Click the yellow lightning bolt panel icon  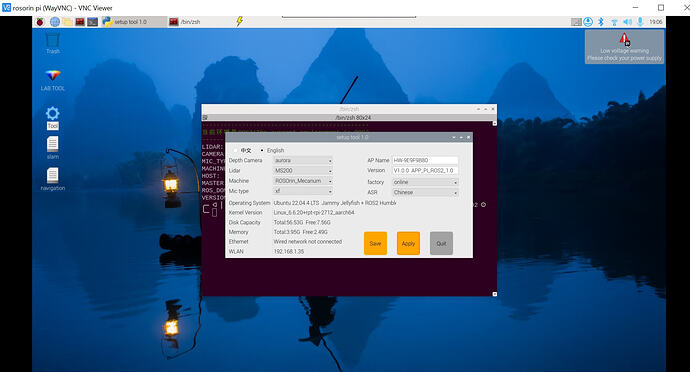[239, 21]
